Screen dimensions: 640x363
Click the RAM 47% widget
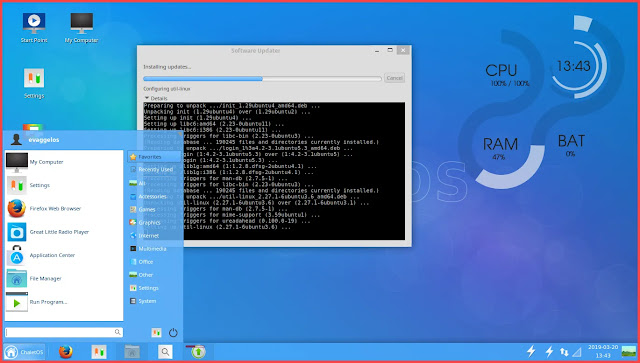click(x=500, y=148)
